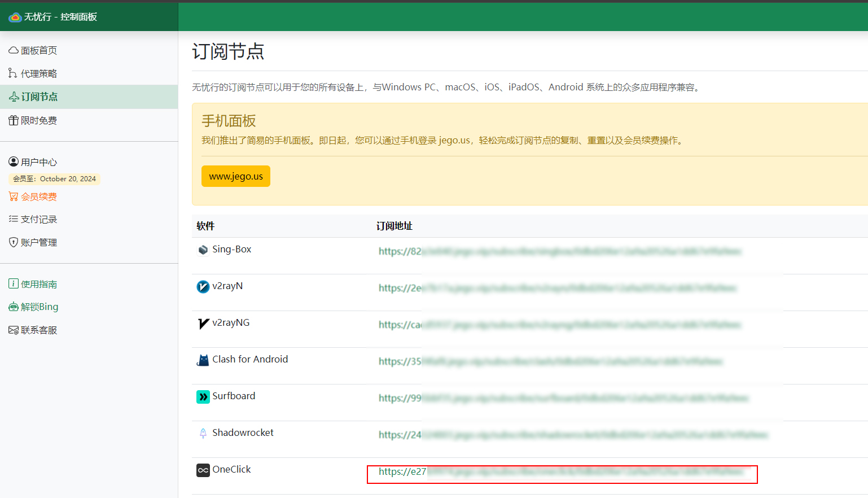The height and width of the screenshot is (498, 868).
Task: Click the 支付记录 list icon
Action: (14, 219)
